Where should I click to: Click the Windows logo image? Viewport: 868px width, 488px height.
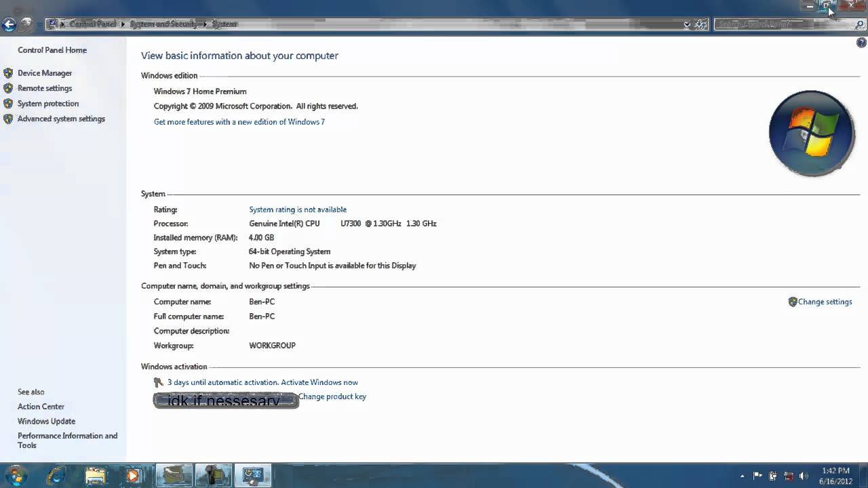(x=812, y=133)
